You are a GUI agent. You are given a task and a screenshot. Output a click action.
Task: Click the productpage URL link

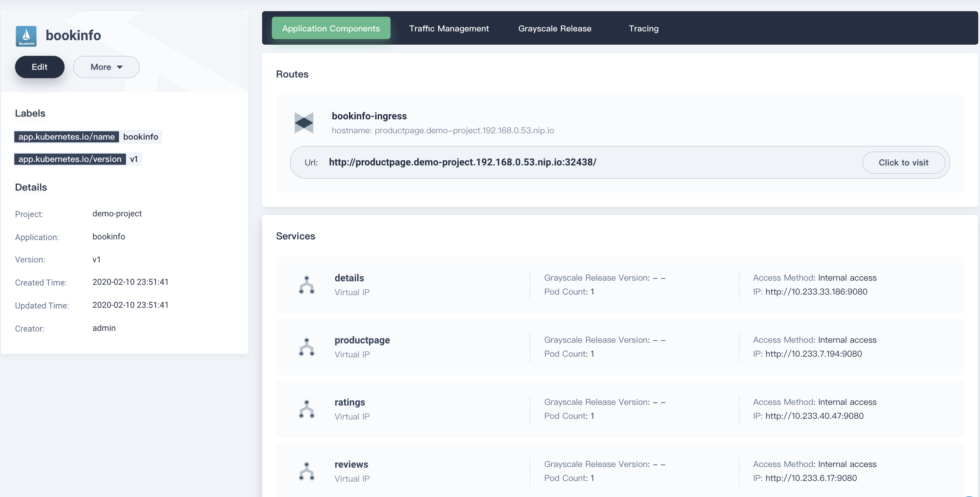coord(462,162)
